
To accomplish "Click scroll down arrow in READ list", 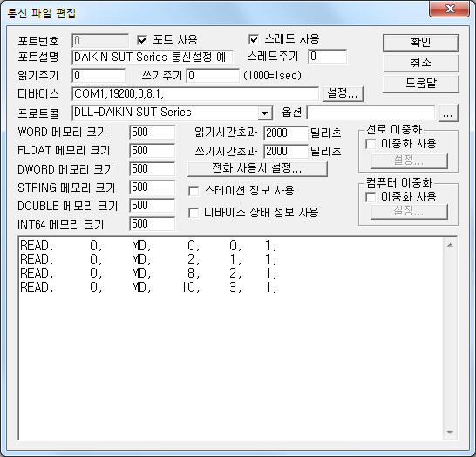I will coord(450,432).
